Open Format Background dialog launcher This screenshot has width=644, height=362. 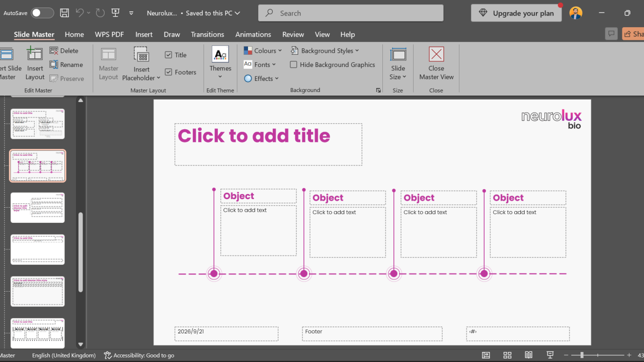point(378,90)
